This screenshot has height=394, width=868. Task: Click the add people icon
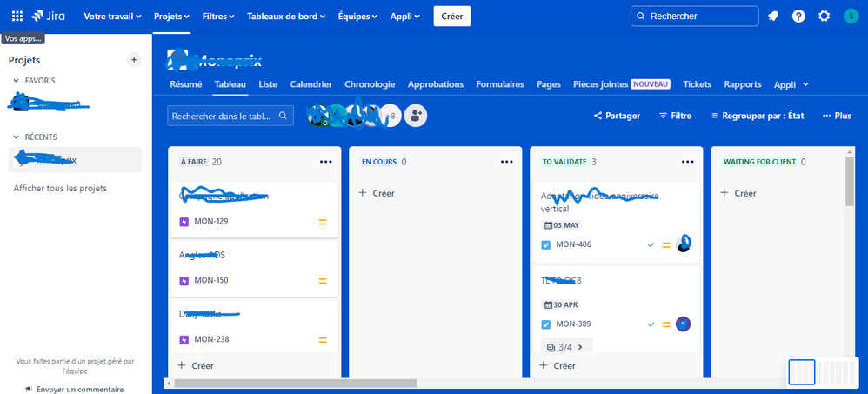click(x=416, y=115)
